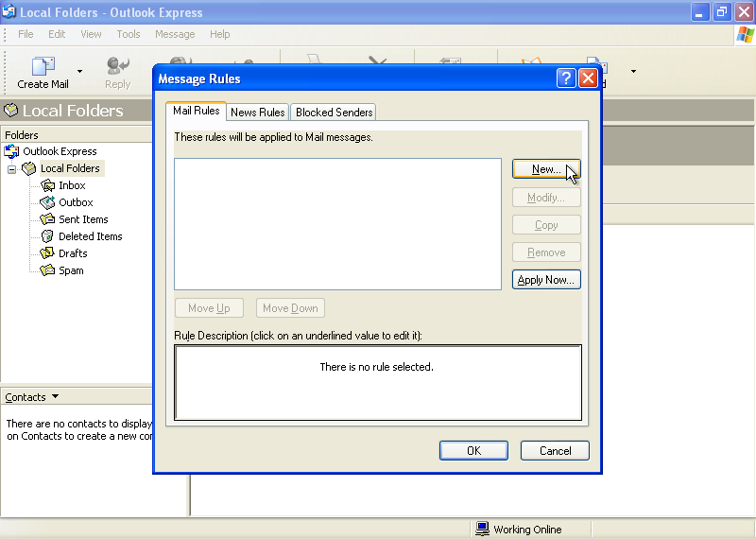Restore down the Outlook Express window
The height and width of the screenshot is (539, 756).
point(722,12)
